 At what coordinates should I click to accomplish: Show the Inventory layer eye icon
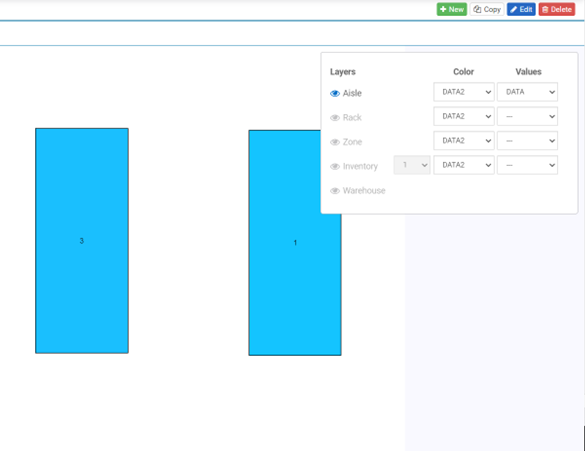[x=335, y=166]
